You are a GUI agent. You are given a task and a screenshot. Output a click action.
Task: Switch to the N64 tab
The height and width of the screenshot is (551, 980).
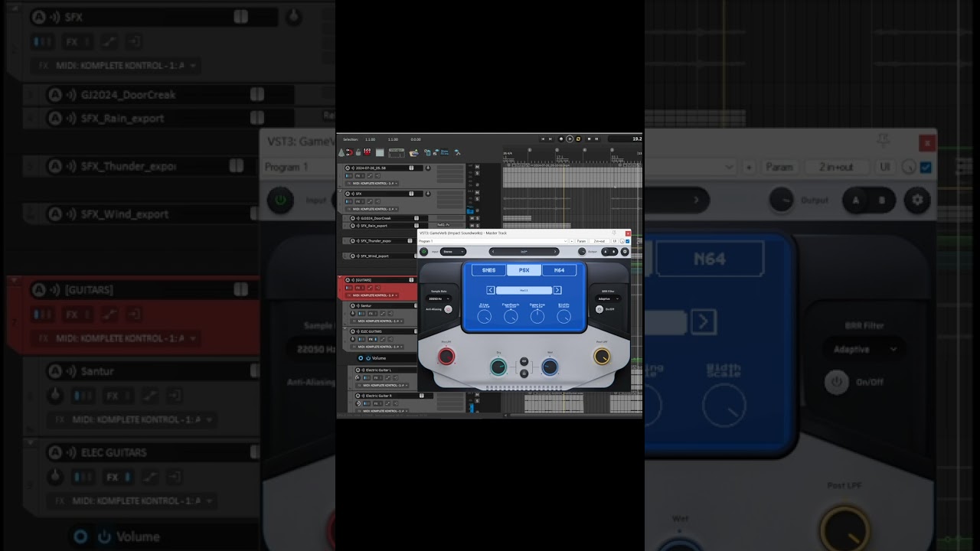(559, 270)
